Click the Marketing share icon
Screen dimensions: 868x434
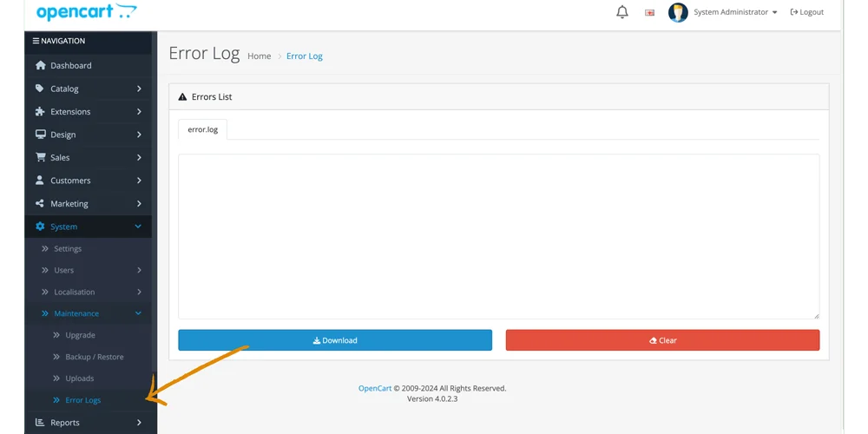40,203
